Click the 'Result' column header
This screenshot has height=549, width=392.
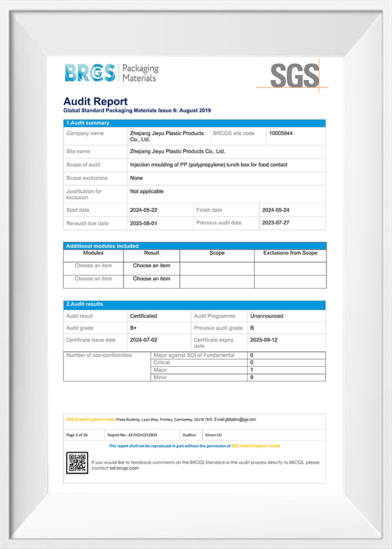click(x=151, y=253)
